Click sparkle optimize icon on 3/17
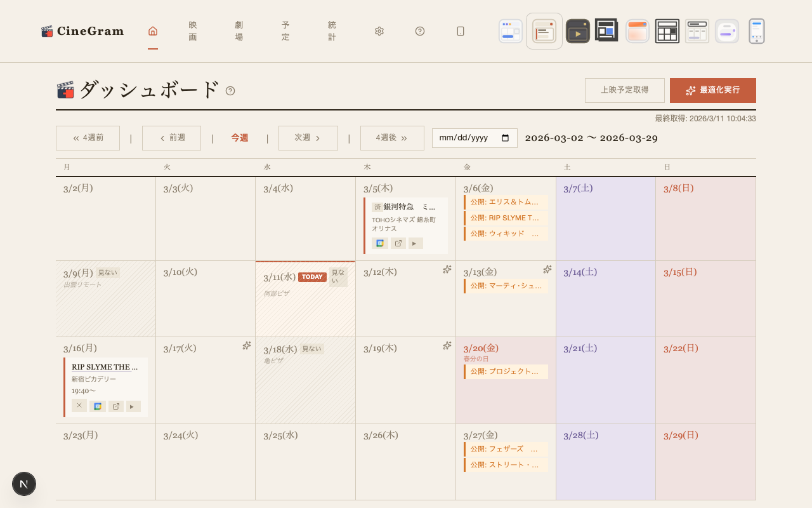 247,345
